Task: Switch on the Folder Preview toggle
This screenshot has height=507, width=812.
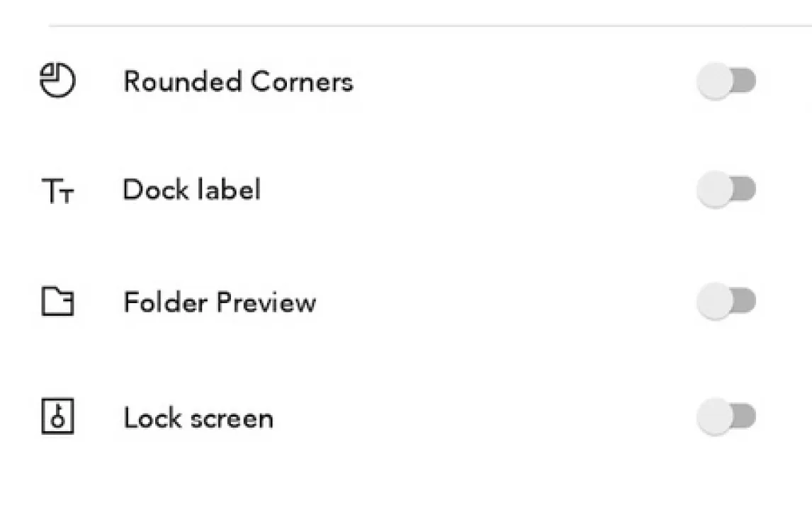Action: pyautogui.click(x=726, y=302)
